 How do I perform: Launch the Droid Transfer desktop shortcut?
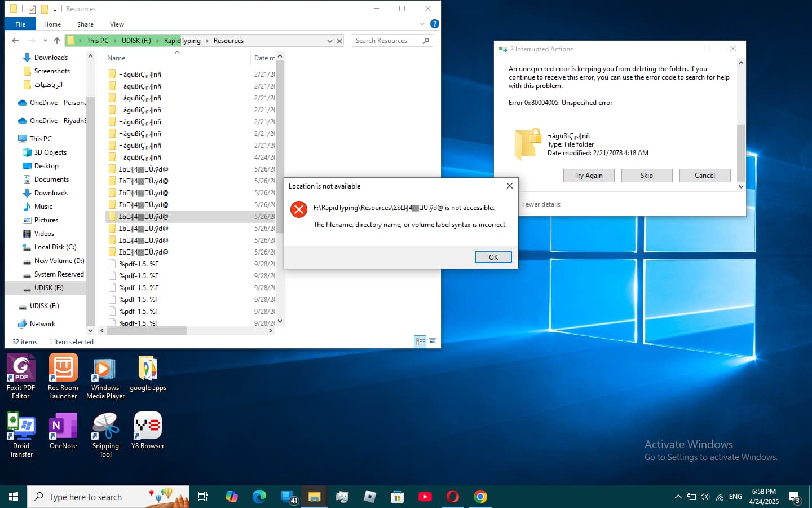[21, 434]
